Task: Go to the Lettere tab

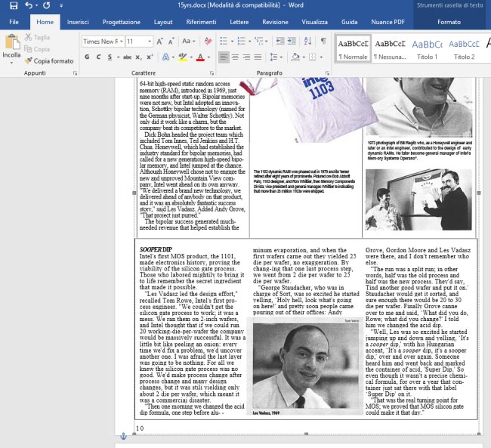Action: (x=239, y=22)
